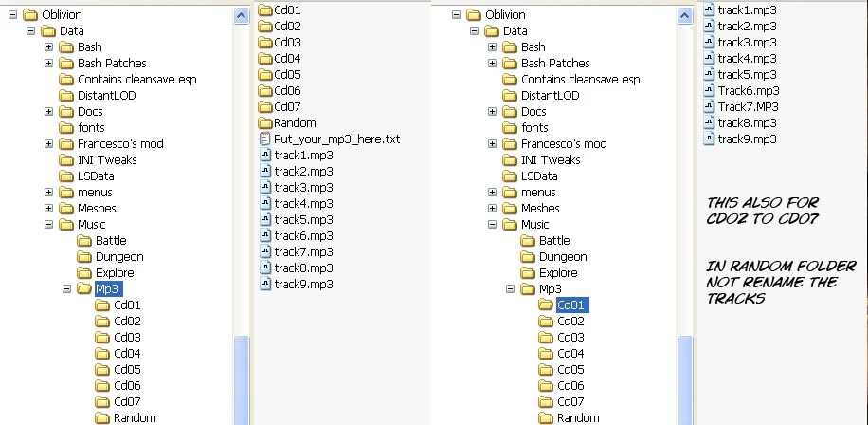Select track2.mp3 name in right file list
This screenshot has height=425, width=868.
pyautogui.click(x=748, y=26)
